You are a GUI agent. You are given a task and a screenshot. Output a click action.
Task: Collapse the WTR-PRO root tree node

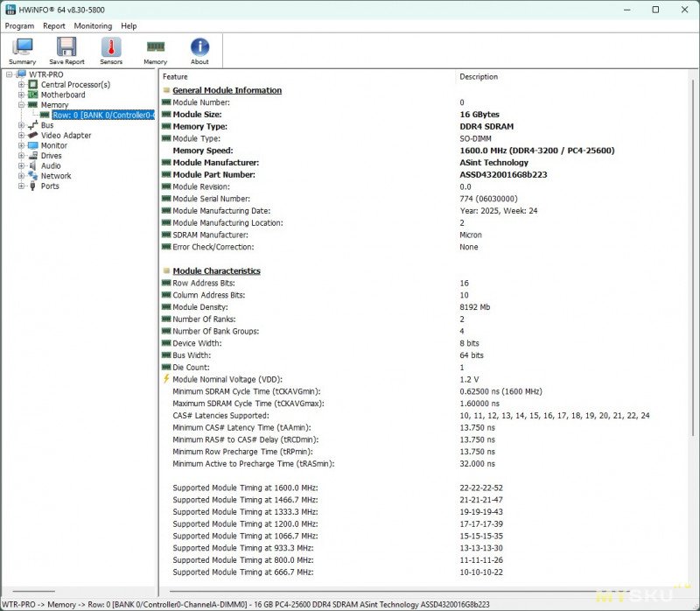(x=9, y=74)
